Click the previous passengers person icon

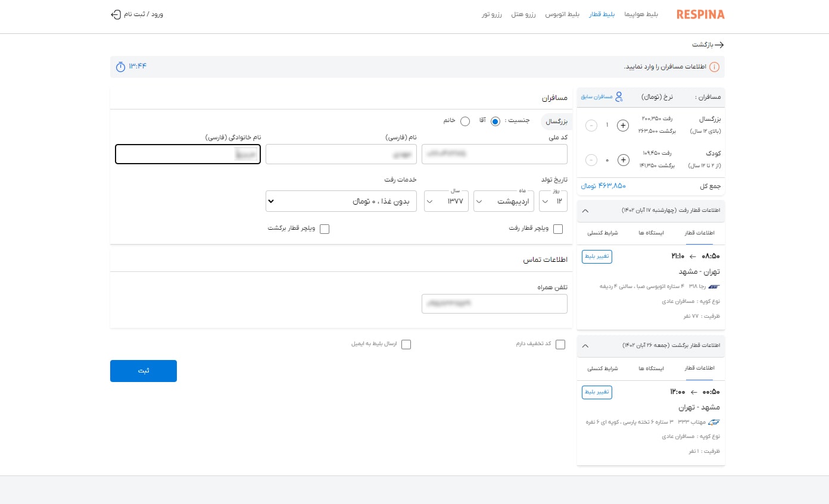point(619,96)
